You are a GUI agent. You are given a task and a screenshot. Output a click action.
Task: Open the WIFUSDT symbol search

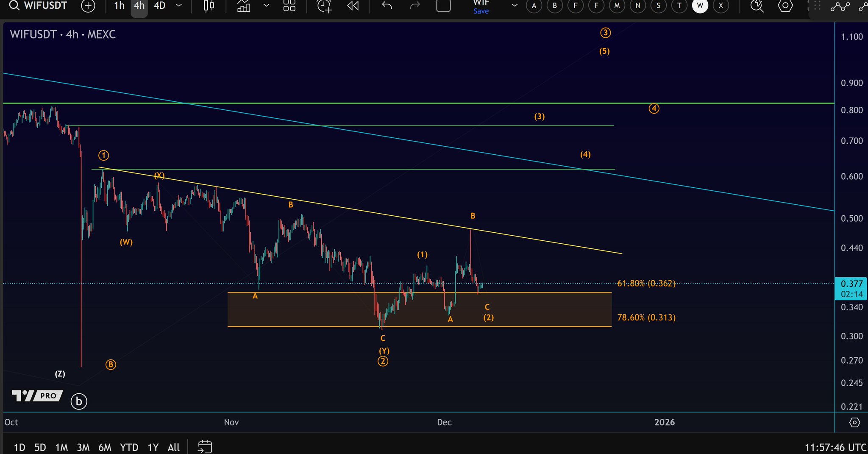point(38,6)
